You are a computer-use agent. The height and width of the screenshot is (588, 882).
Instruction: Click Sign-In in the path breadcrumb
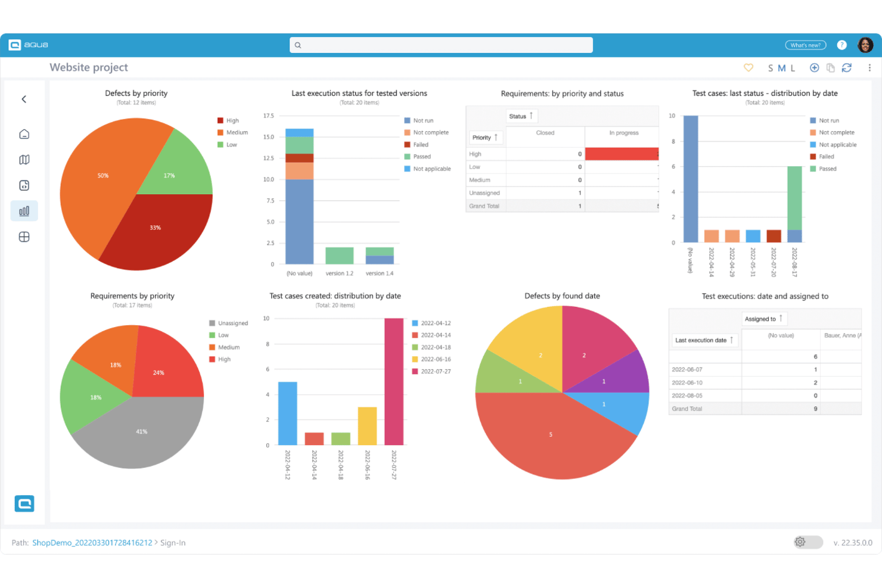[x=173, y=543]
